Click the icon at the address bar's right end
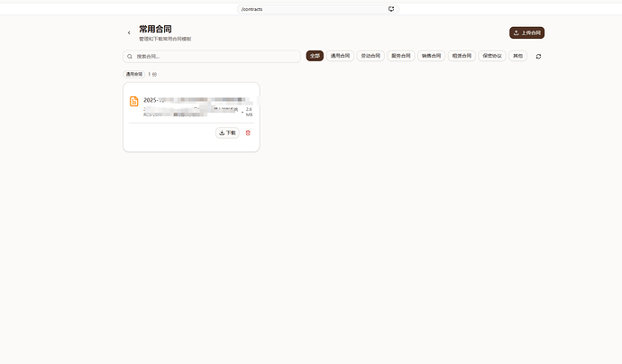The height and width of the screenshot is (364, 622). 391,8
